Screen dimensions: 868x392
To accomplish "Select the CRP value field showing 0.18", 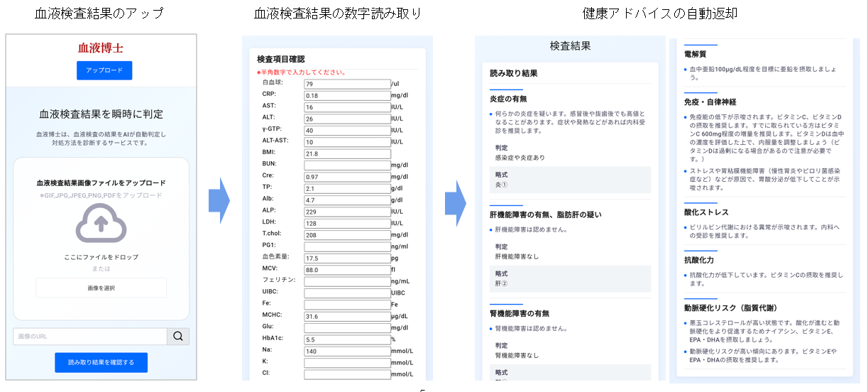I will point(347,95).
